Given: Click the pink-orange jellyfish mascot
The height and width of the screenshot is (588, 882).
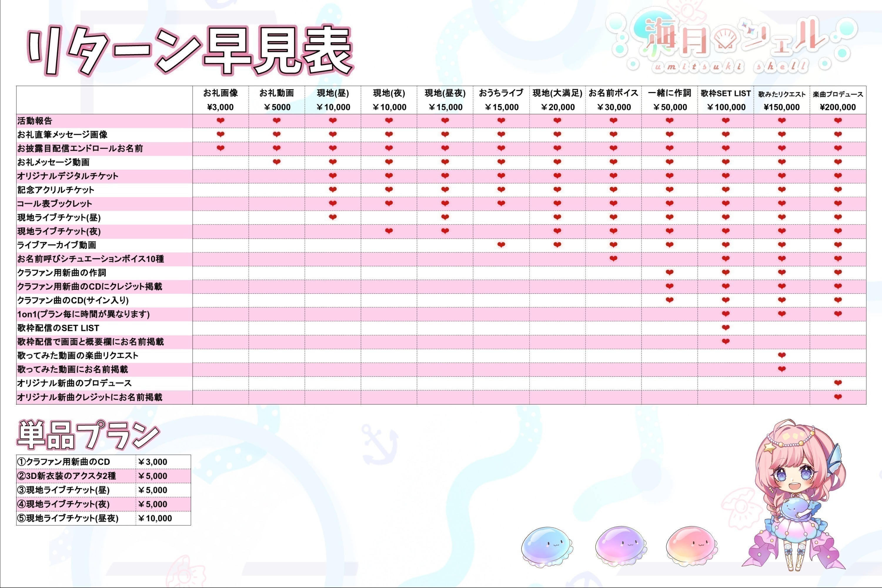Looking at the screenshot, I should pyautogui.click(x=691, y=546).
